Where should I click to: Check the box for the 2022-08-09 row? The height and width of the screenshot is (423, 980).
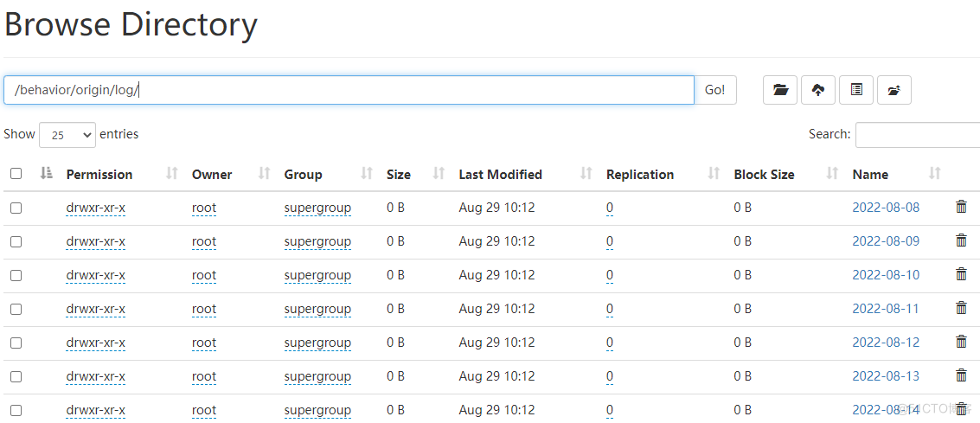point(16,241)
